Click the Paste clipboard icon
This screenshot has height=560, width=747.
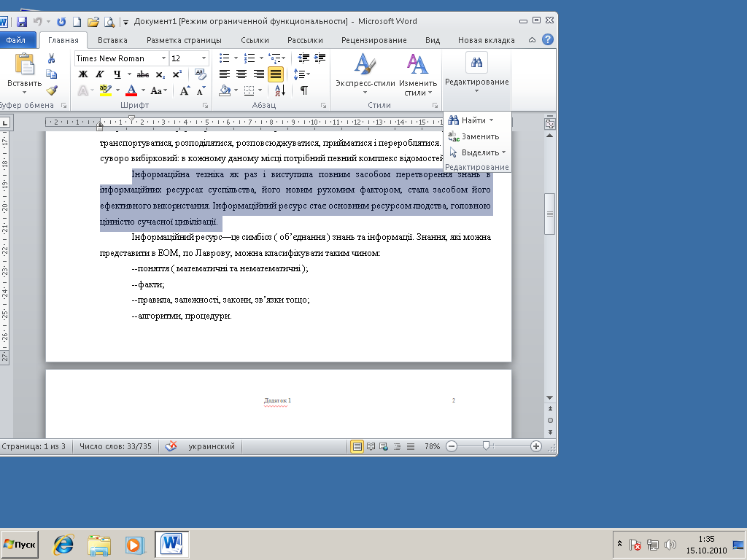coord(25,65)
